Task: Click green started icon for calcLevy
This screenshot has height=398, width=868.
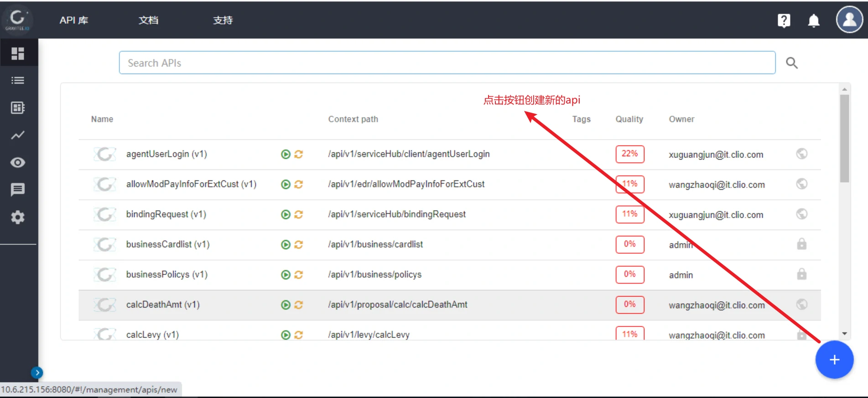Action: (x=286, y=335)
